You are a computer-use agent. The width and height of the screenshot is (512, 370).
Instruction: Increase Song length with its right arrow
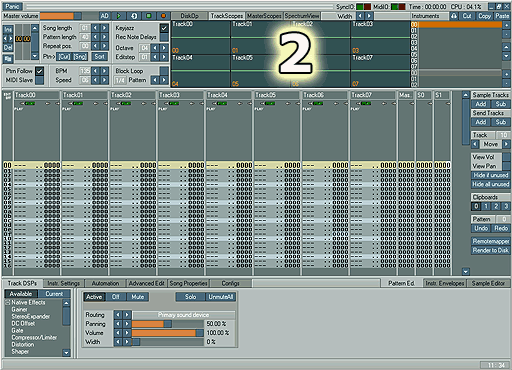(x=105, y=28)
